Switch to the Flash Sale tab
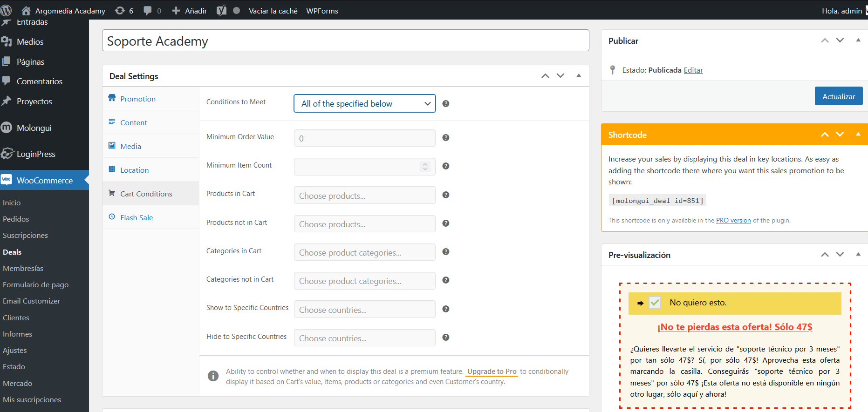The image size is (868, 412). (136, 217)
